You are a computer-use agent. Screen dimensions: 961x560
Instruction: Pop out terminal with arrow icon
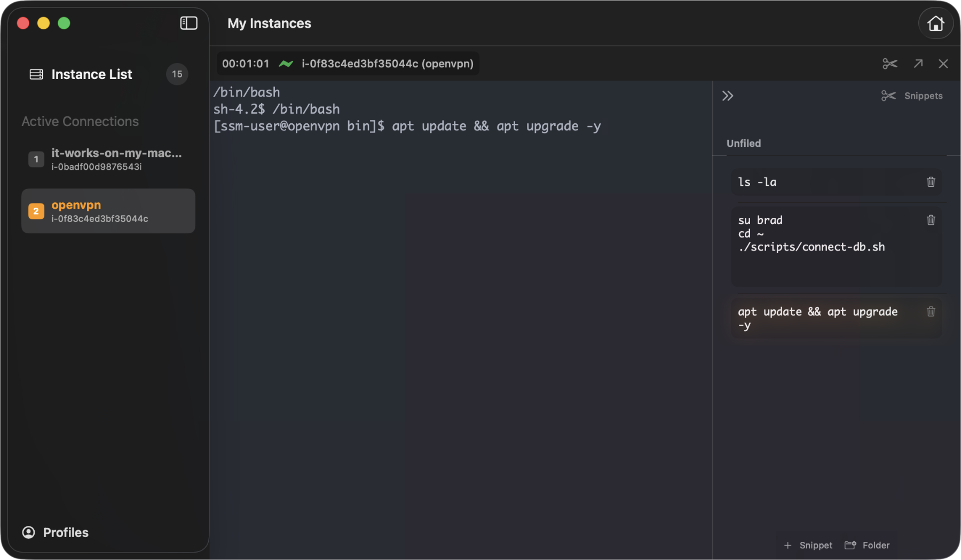click(x=918, y=64)
